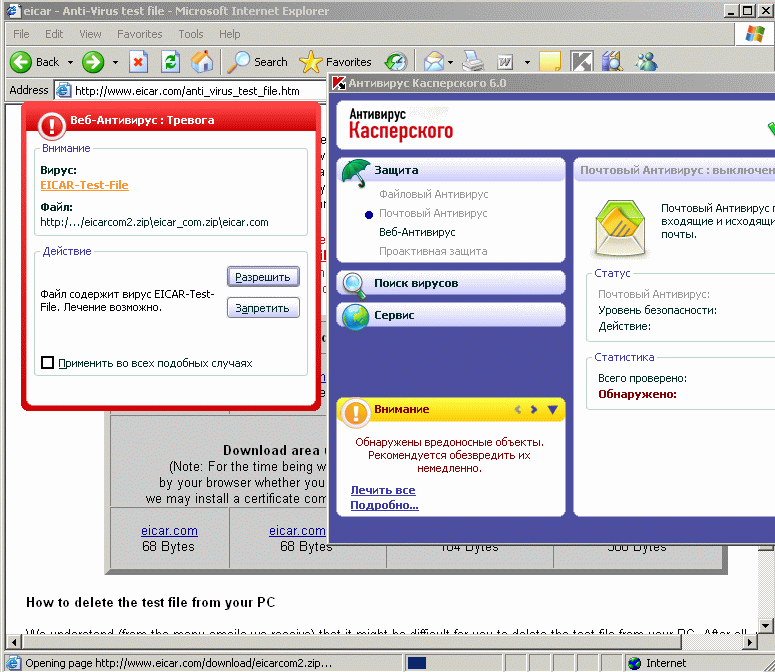Click the Research books icon in toolbar
This screenshot has width=775, height=672.
(x=613, y=62)
